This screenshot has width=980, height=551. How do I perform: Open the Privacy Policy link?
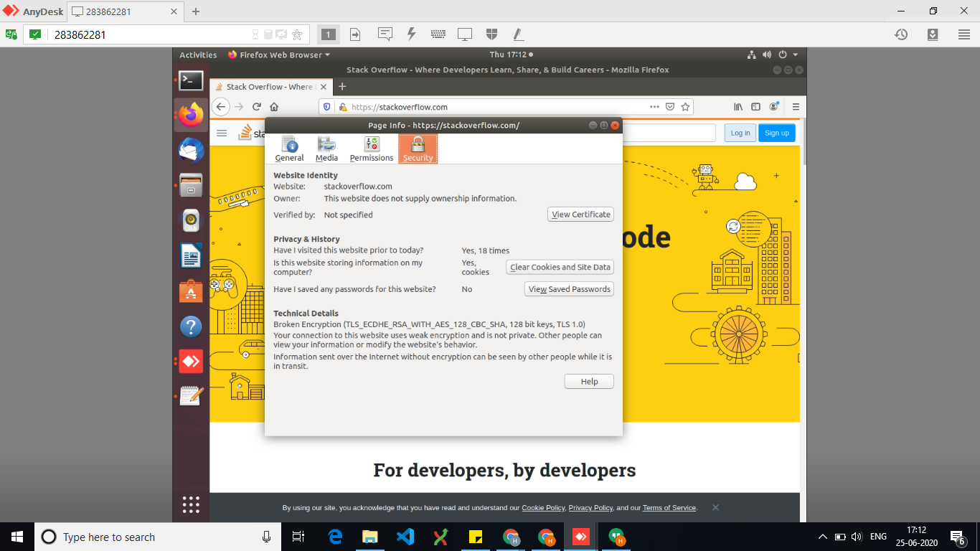click(x=590, y=508)
